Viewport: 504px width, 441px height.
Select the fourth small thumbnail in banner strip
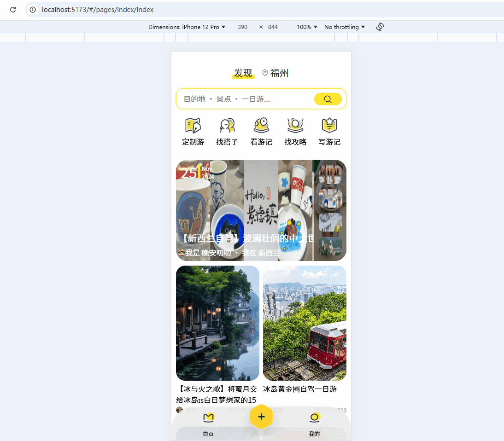tap(330, 246)
